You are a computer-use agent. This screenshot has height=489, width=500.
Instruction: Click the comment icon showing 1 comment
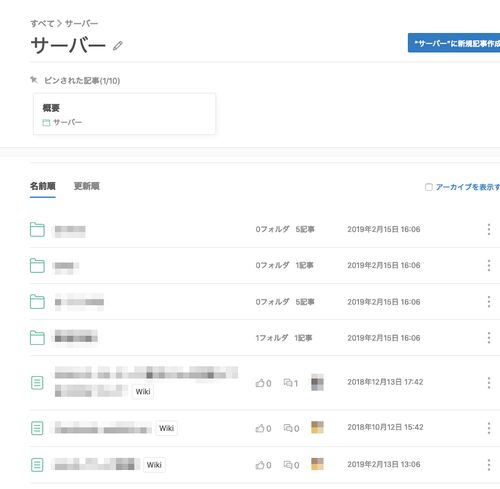pyautogui.click(x=288, y=383)
